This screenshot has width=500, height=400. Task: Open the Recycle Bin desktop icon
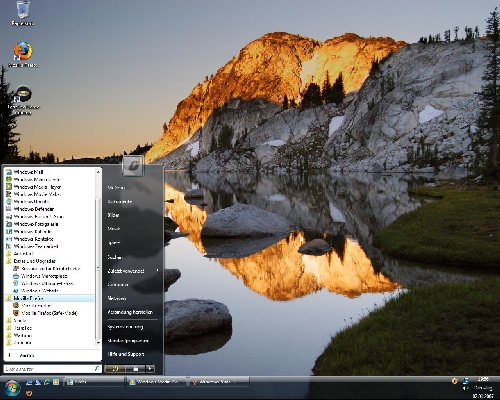click(23, 13)
